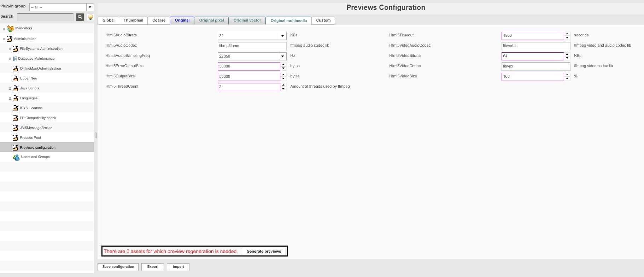This screenshot has width=644, height=277.
Task: Click the Administration node icon
Action: point(10,39)
